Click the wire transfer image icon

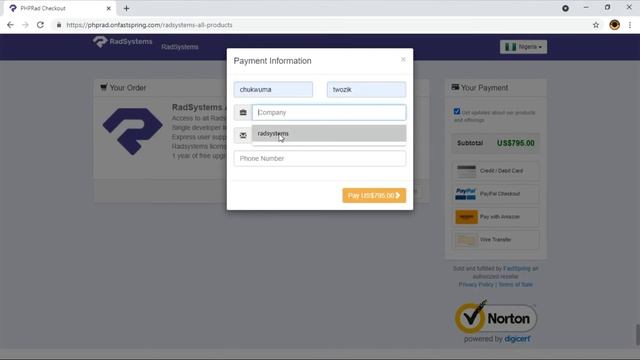466,240
